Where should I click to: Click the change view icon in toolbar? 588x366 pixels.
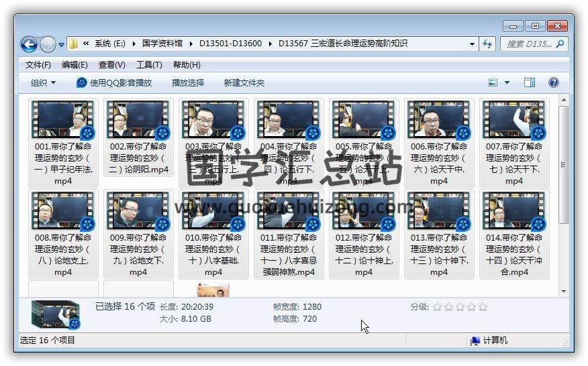coord(493,82)
